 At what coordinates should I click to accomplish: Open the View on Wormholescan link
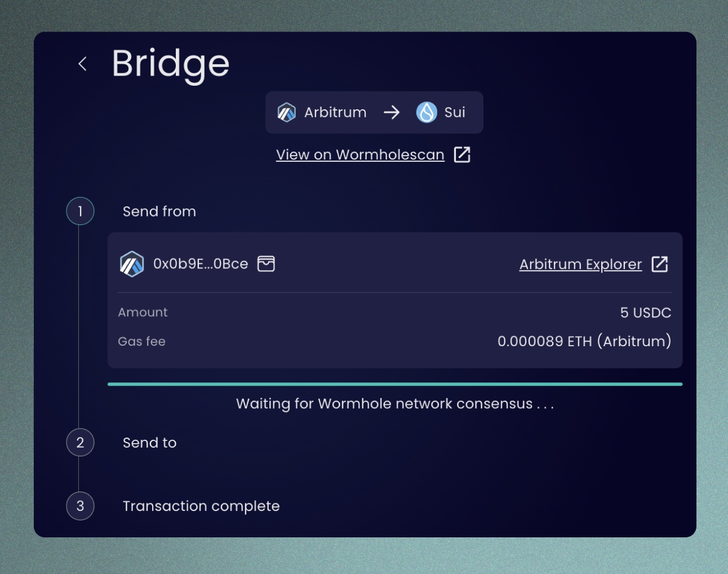pyautogui.click(x=360, y=154)
